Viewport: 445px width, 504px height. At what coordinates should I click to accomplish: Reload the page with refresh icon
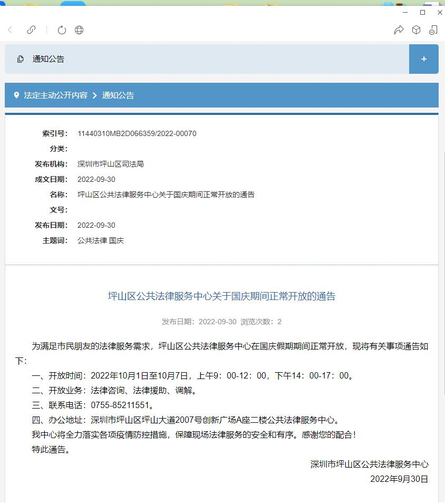coord(62,30)
